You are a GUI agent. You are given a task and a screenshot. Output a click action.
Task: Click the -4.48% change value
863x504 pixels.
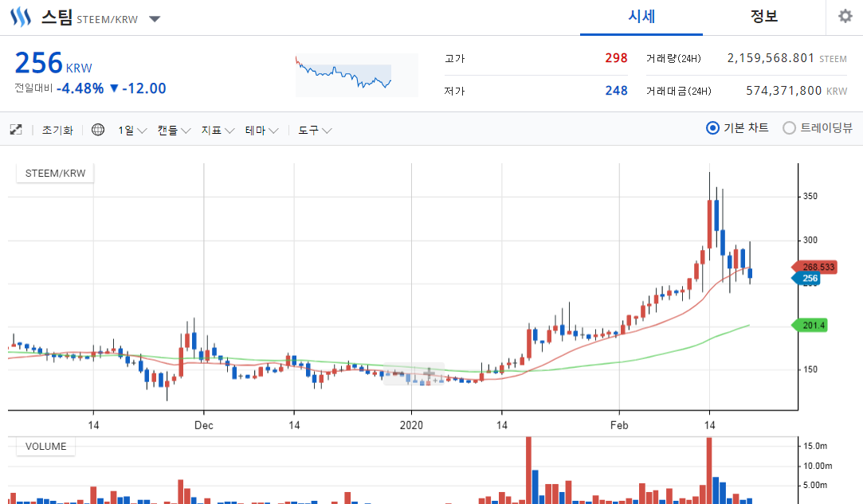80,88
